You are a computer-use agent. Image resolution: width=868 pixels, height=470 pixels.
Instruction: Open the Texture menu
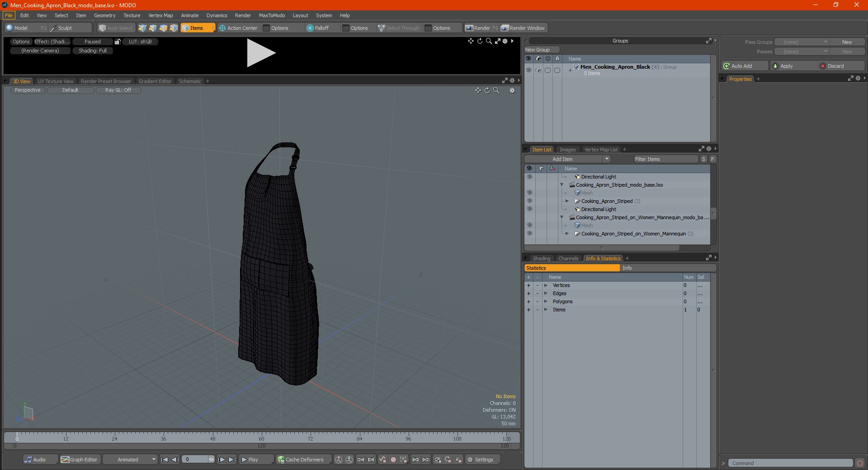pyautogui.click(x=132, y=15)
